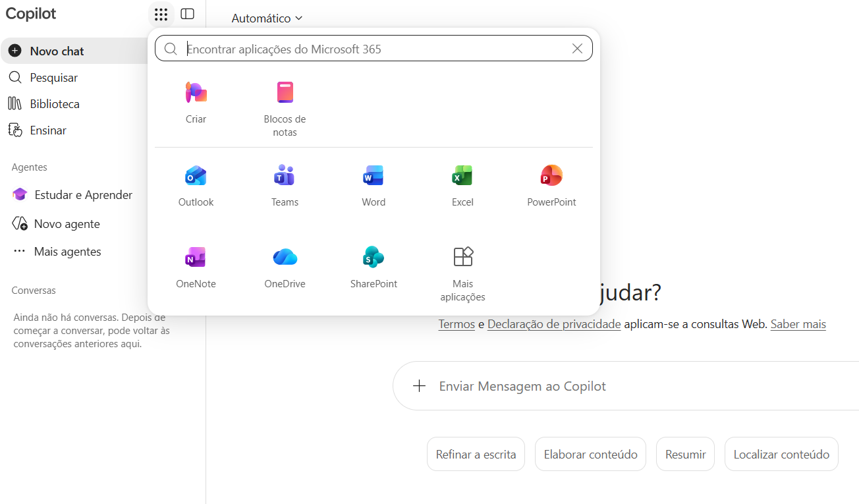The image size is (859, 504).
Task: Choose the Refinar a escrita suggestion
Action: (x=476, y=454)
